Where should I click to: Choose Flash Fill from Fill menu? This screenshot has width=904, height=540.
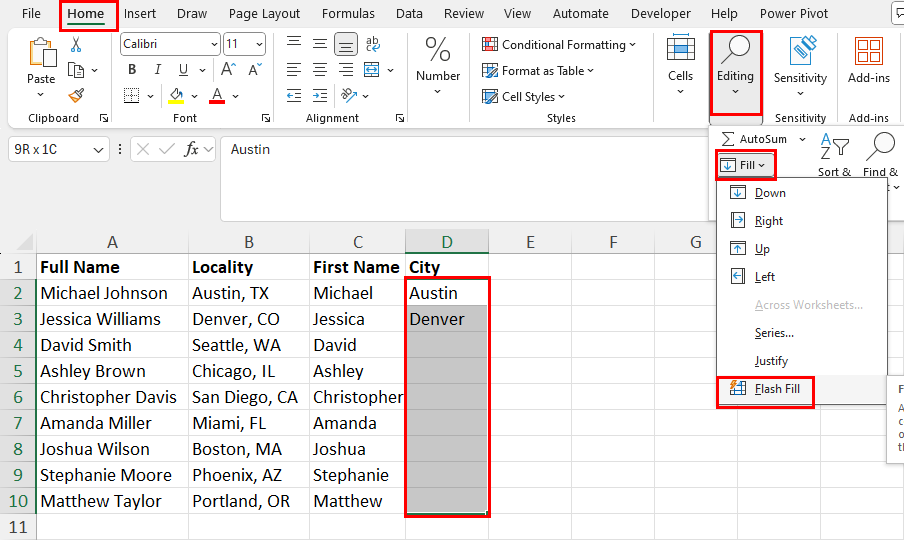point(802,389)
